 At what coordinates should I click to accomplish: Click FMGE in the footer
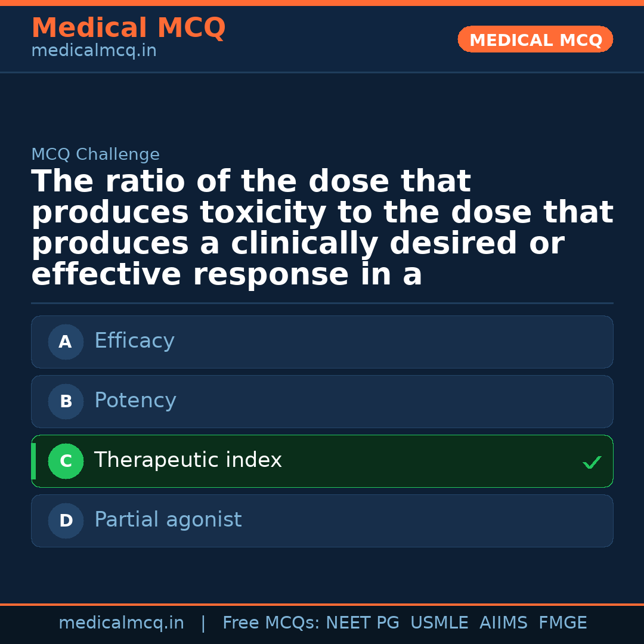pyautogui.click(x=563, y=623)
